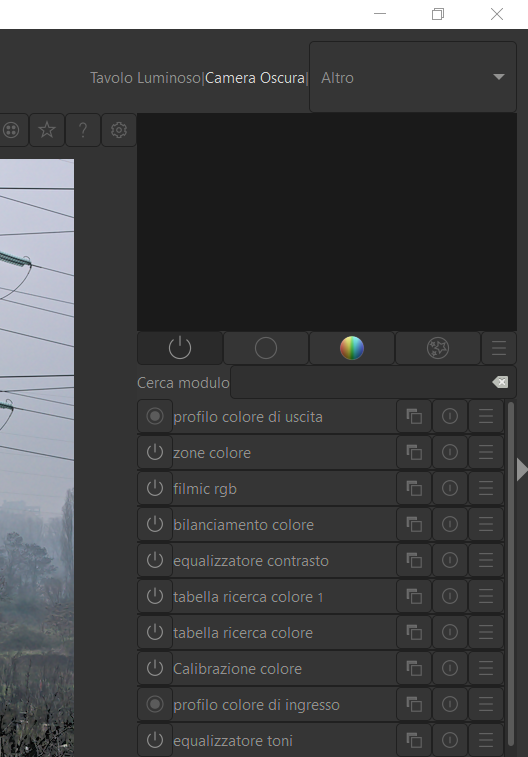The image size is (528, 757).
Task: Expand filmic rgb module
Action: click(205, 489)
